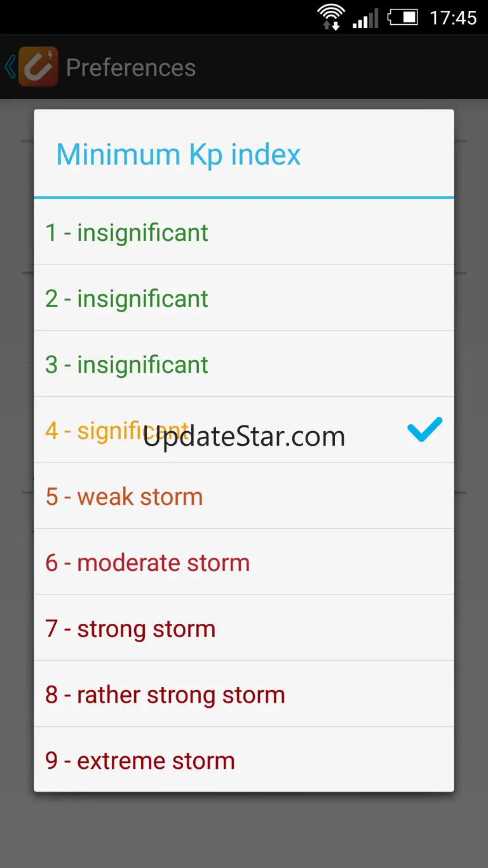Tap the blue checkmark icon
488x868 pixels.
click(424, 431)
